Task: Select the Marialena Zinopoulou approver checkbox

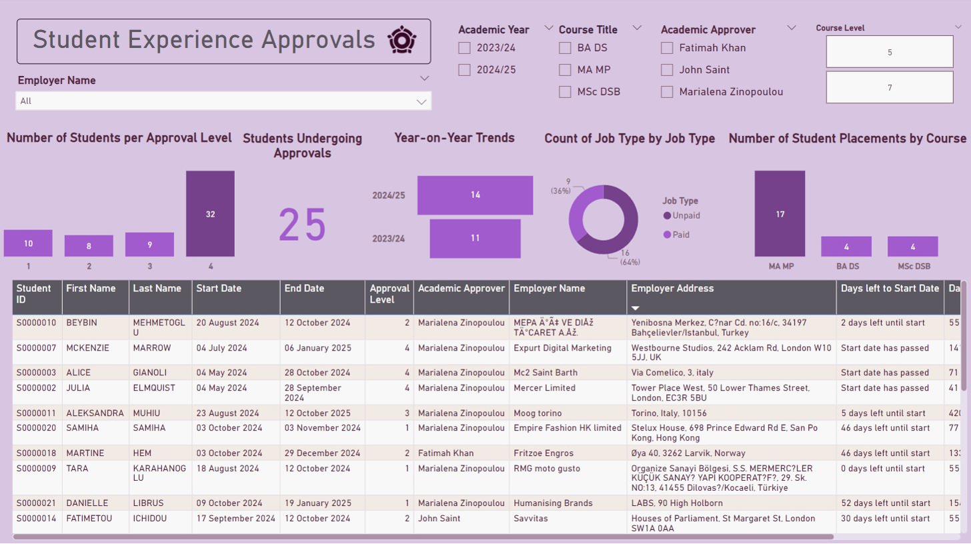Action: (x=667, y=92)
